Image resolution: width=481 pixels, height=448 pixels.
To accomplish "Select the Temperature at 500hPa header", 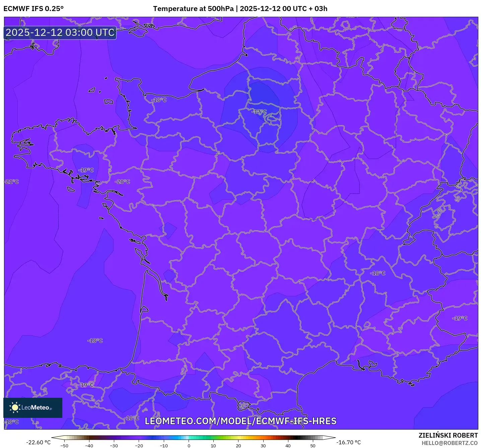I will (x=194, y=8).
